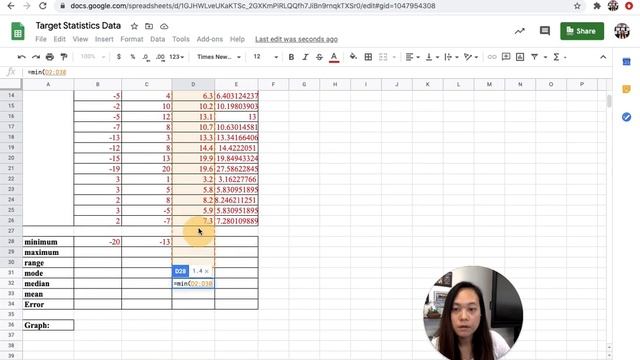Select column D header
Image resolution: width=640 pixels, height=360 pixels.
(x=193, y=84)
